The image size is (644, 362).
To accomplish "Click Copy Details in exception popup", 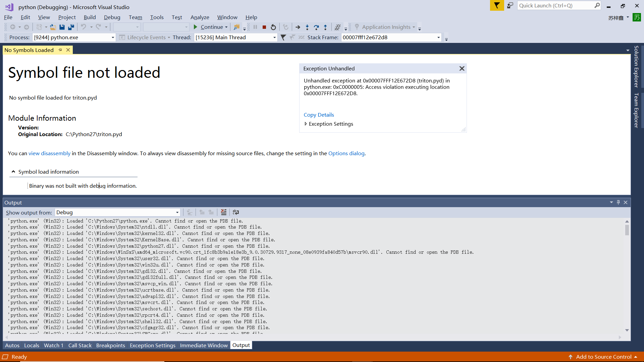I will (x=319, y=115).
